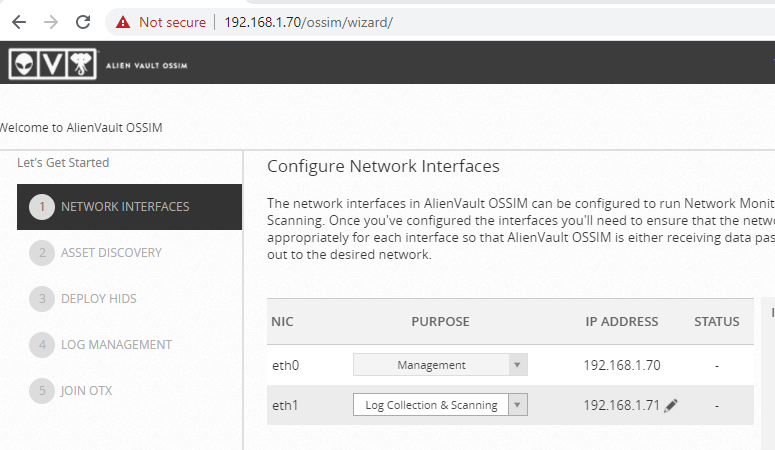
Task: Click the Not secure label text
Action: pyautogui.click(x=172, y=22)
